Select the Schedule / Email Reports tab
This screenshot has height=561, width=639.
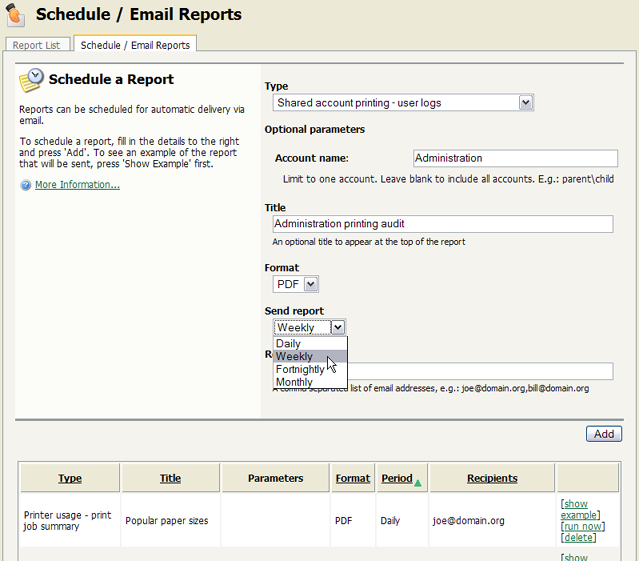(x=135, y=45)
